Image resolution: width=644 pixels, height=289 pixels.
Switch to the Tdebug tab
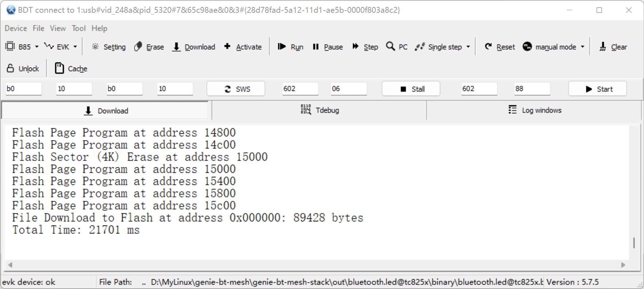click(319, 110)
